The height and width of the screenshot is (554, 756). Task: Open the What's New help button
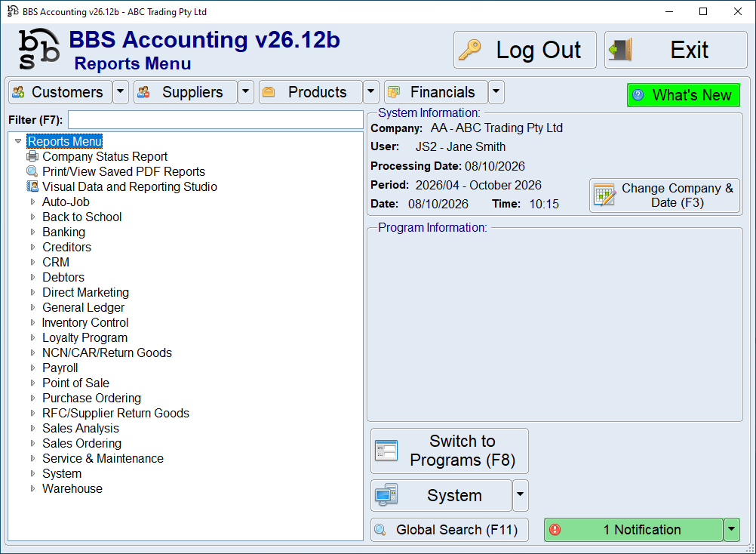coord(684,95)
